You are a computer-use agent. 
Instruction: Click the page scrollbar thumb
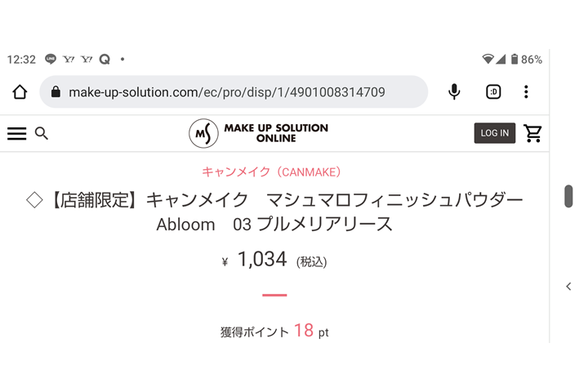[x=568, y=196]
